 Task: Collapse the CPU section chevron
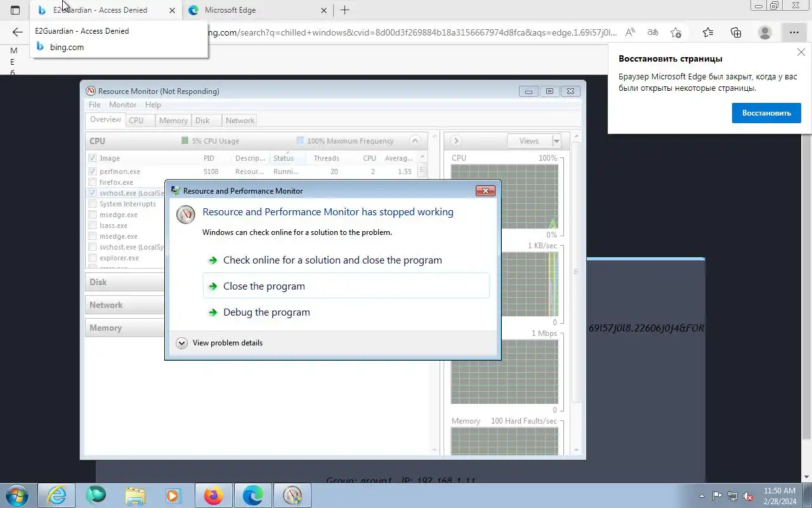click(415, 141)
